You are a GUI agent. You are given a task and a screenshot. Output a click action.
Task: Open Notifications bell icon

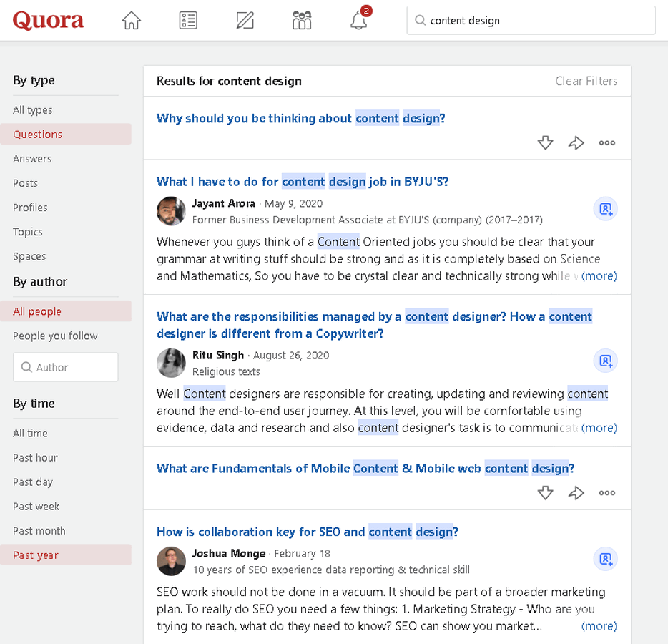tap(359, 20)
